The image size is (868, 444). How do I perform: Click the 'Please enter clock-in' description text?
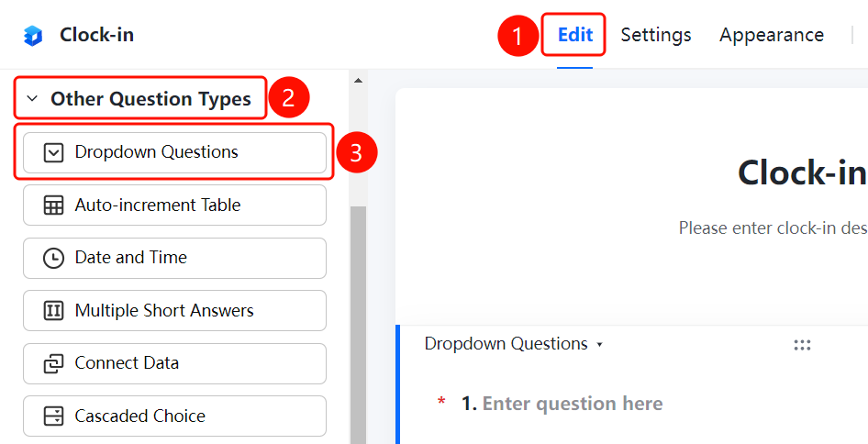pyautogui.click(x=773, y=228)
